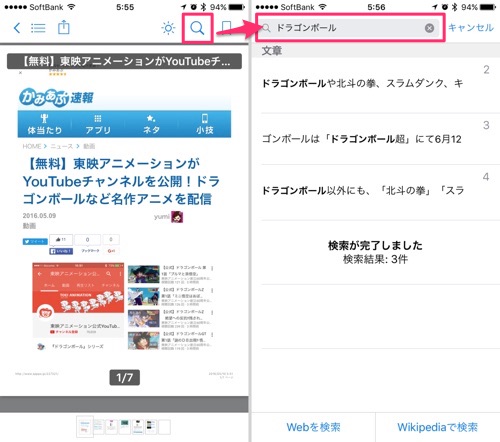Open search result on page 3
This screenshot has height=442, width=500.
376,139
